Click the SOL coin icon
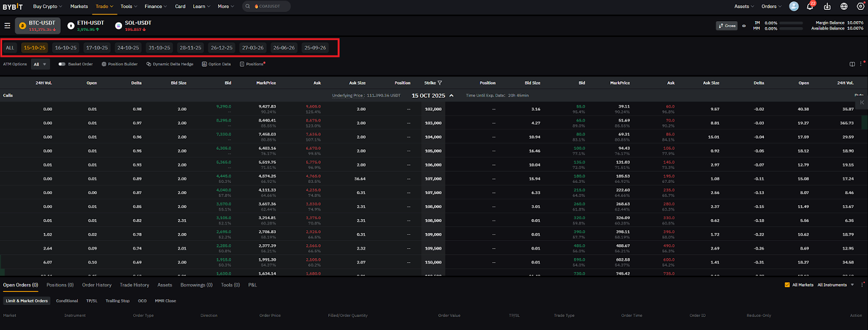Viewport: 868px width, 330px height. [118, 26]
